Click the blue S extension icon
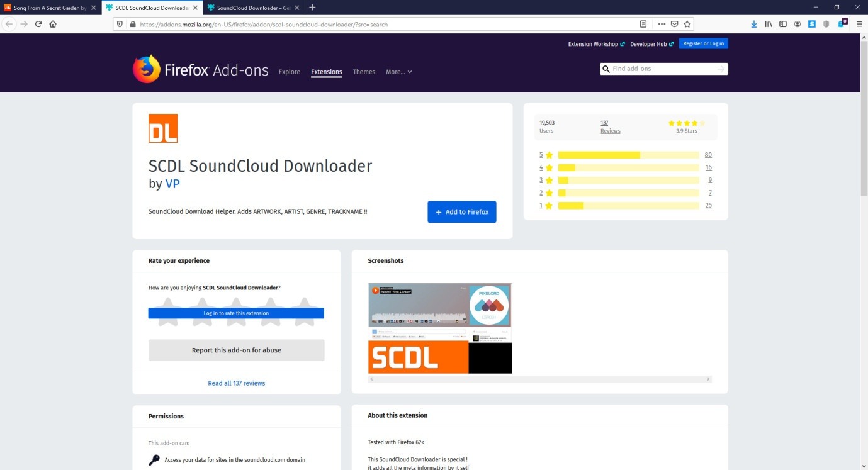 click(812, 24)
